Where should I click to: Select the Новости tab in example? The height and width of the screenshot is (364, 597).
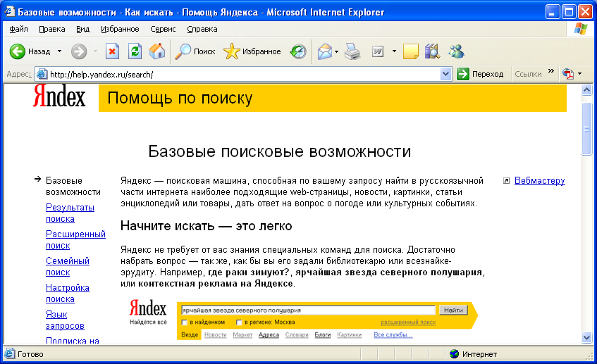point(215,334)
